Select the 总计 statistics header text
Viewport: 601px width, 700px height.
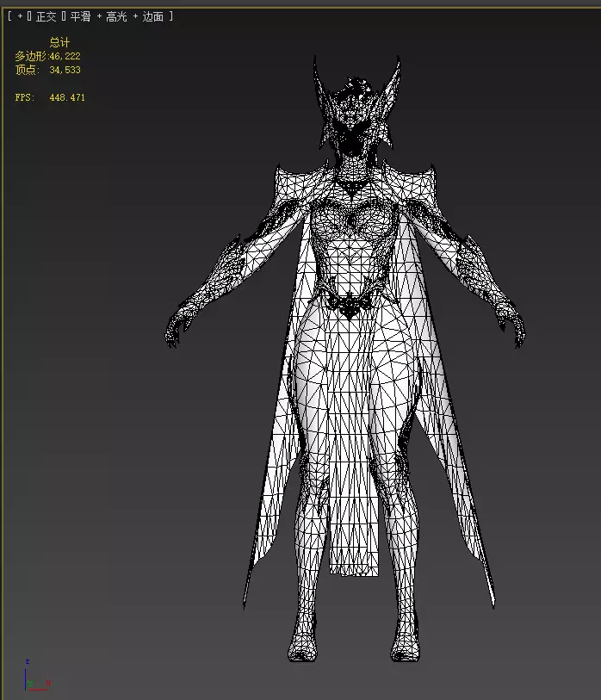[x=59, y=42]
